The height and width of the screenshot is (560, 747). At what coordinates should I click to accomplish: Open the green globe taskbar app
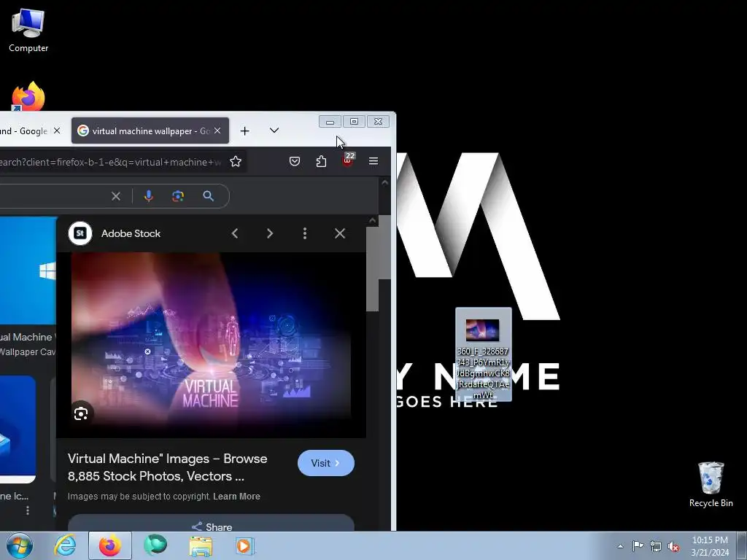(155, 545)
